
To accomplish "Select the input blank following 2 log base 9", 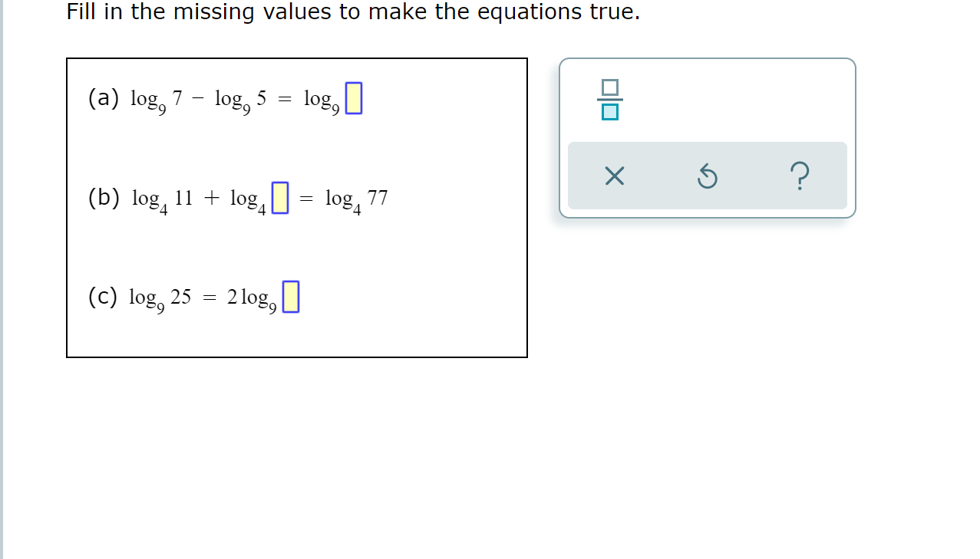I will 290,296.
